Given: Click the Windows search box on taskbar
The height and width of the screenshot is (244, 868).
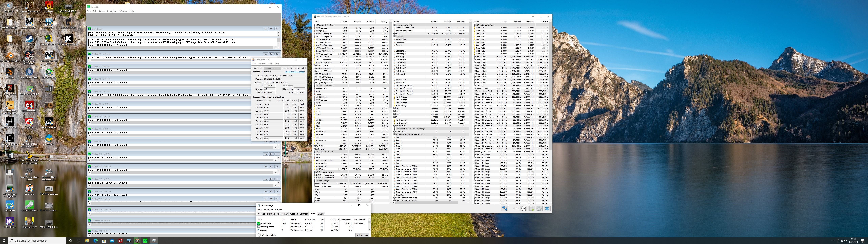Looking at the screenshot, I should [x=37, y=241].
